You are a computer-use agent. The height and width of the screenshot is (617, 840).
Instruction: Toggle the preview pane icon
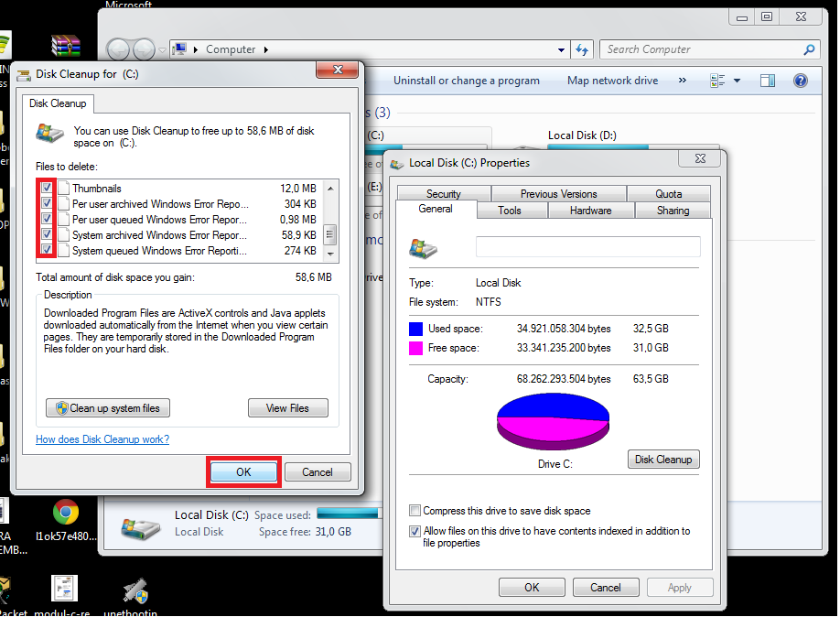pyautogui.click(x=767, y=81)
